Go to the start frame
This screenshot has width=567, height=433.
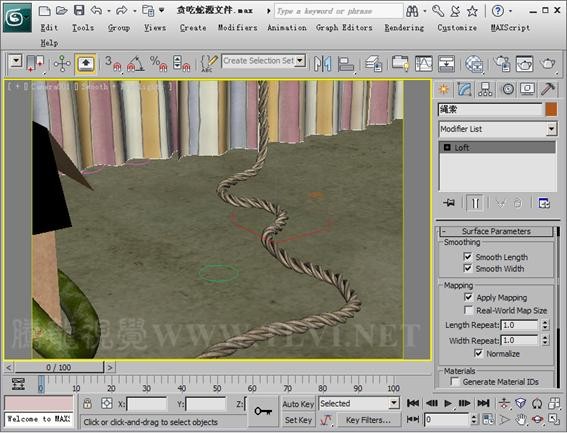(413, 403)
